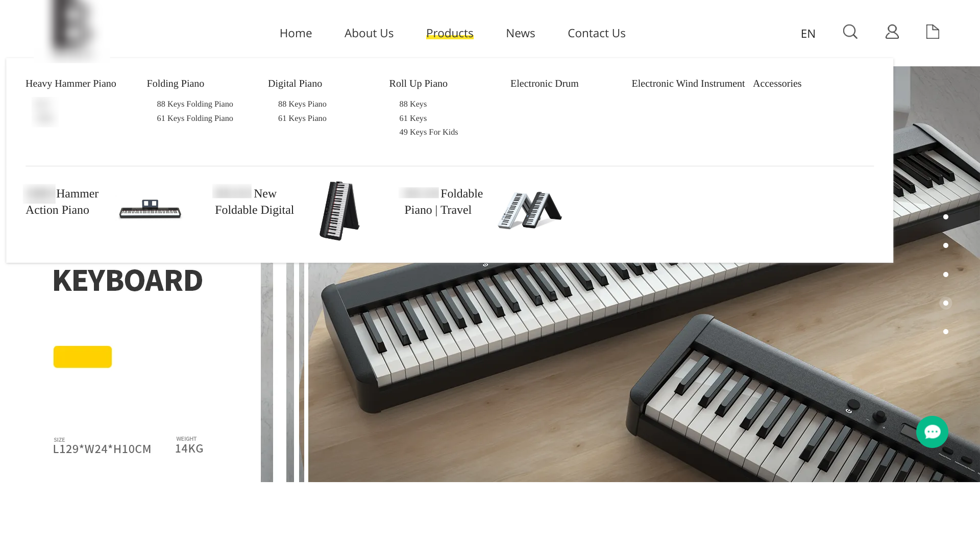Open the black foldable digital piano image

[339, 210]
